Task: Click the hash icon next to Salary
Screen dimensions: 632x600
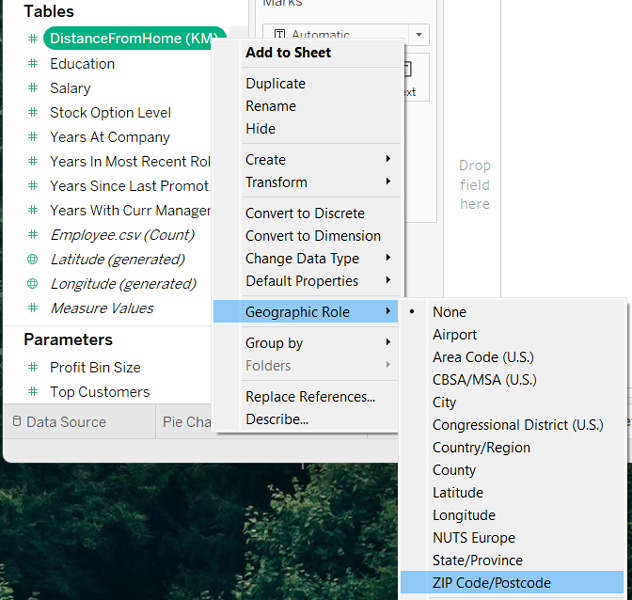Action: click(32, 89)
